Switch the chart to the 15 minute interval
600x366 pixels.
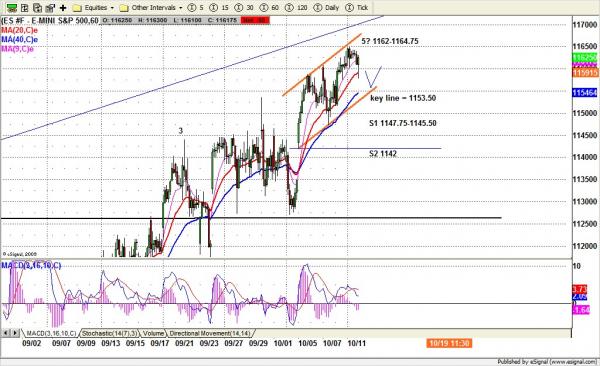(x=219, y=8)
